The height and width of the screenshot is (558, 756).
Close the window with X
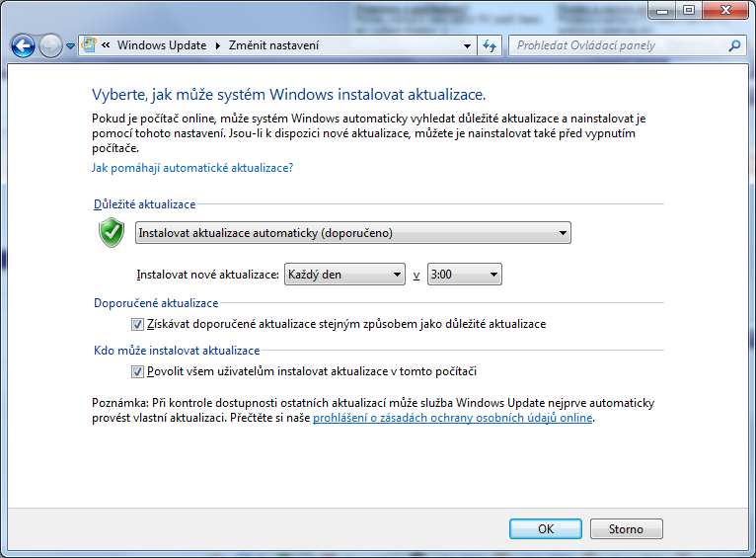[x=725, y=10]
